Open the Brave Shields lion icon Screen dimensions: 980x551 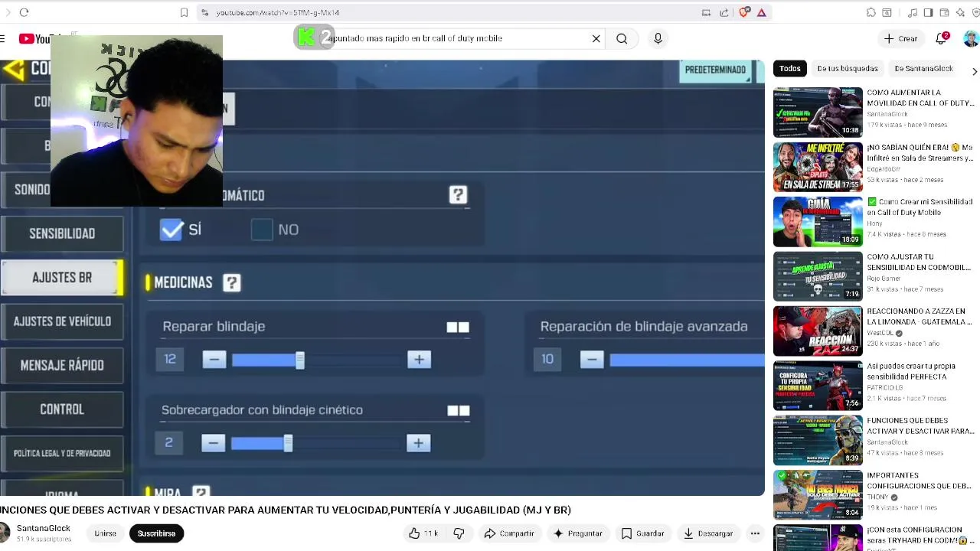744,12
